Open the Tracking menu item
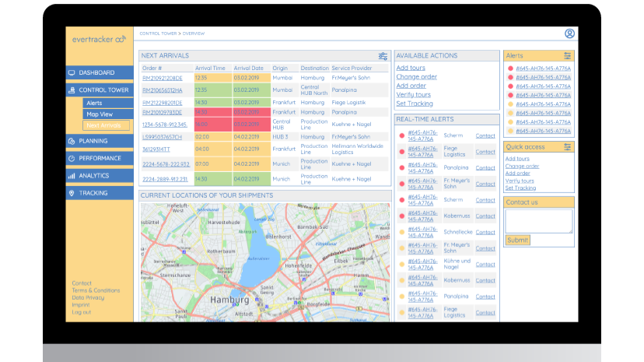This screenshot has width=644, height=362. pyautogui.click(x=100, y=193)
